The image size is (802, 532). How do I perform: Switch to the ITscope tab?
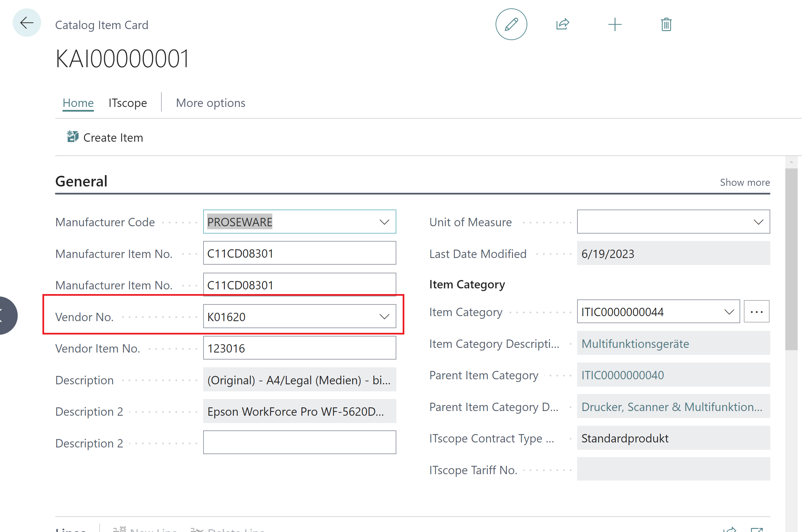point(128,103)
